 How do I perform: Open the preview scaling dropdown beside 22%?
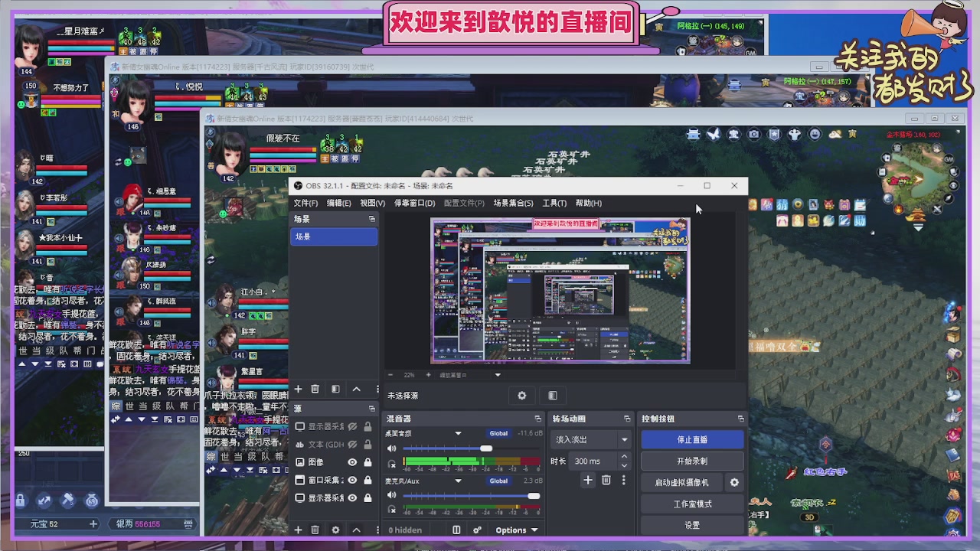tap(498, 375)
